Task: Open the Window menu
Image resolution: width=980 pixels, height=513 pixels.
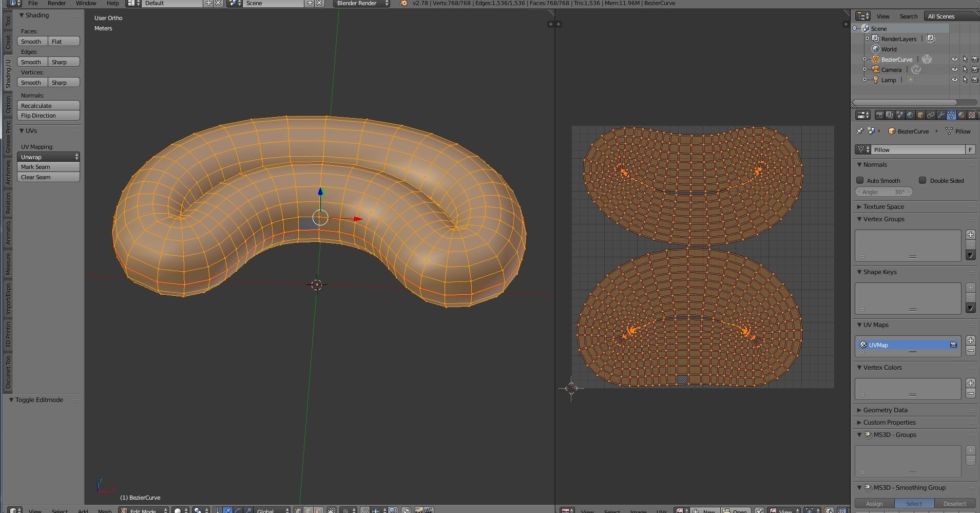Action: 86,3
